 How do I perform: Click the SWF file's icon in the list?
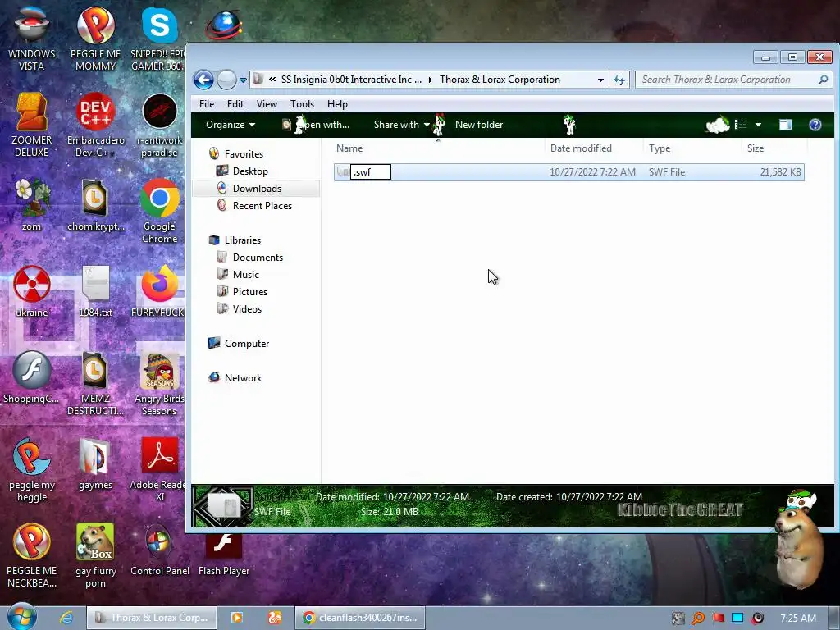pyautogui.click(x=343, y=172)
